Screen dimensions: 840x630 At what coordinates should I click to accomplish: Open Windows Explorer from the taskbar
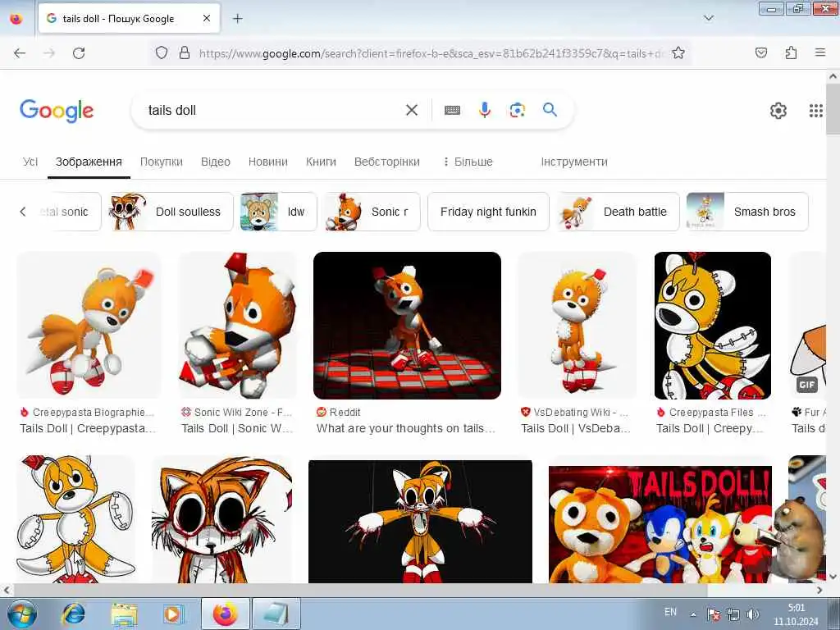point(124,614)
